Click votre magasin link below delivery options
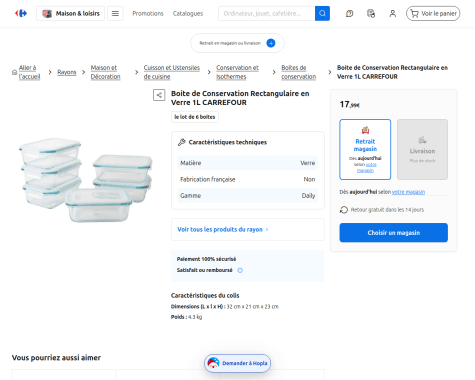 coord(408,192)
